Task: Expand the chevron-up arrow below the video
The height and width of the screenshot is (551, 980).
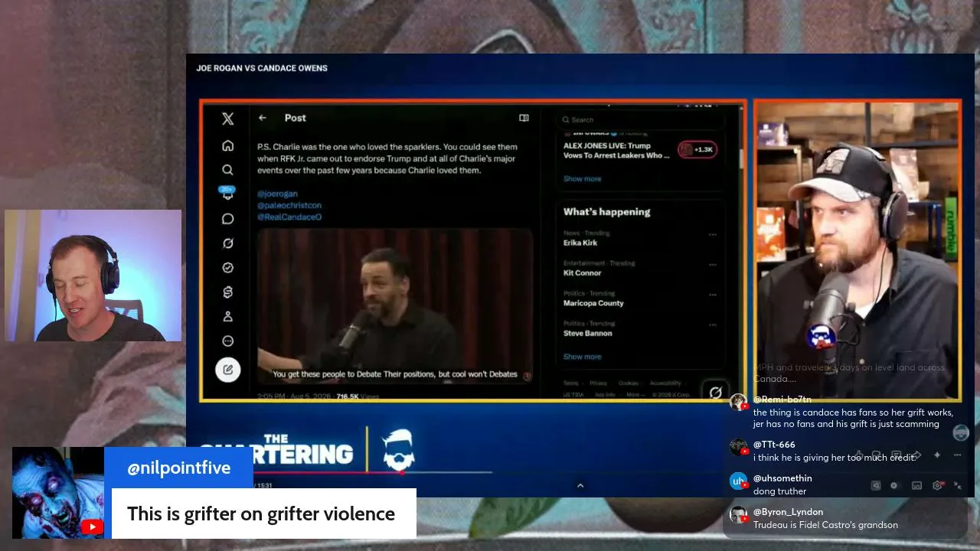Action: pyautogui.click(x=580, y=485)
